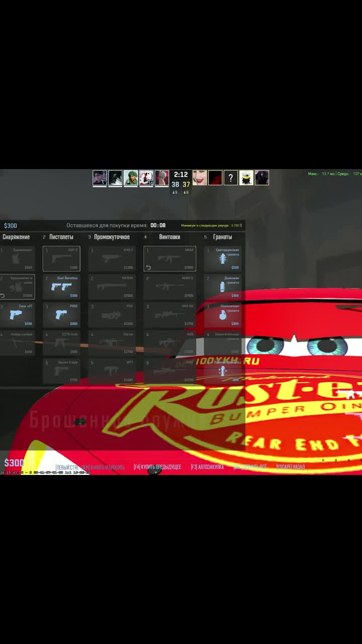Open the Винтовки category
The image size is (362, 644).
169,237
